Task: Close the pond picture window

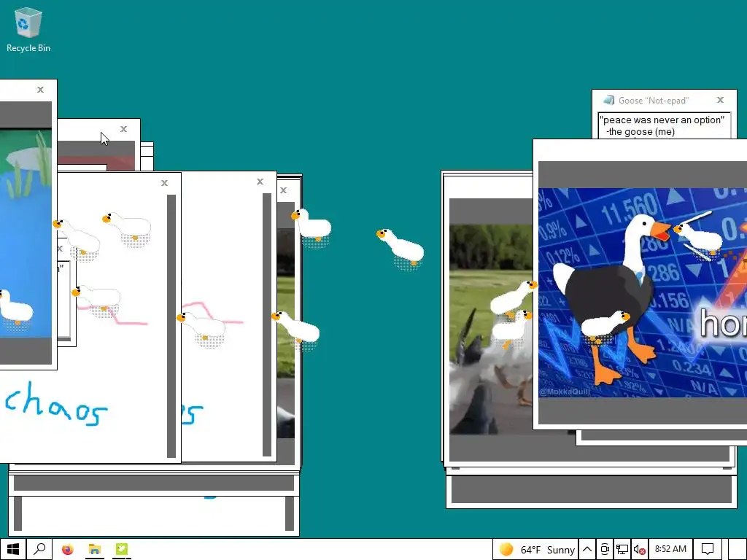Action: [x=41, y=90]
